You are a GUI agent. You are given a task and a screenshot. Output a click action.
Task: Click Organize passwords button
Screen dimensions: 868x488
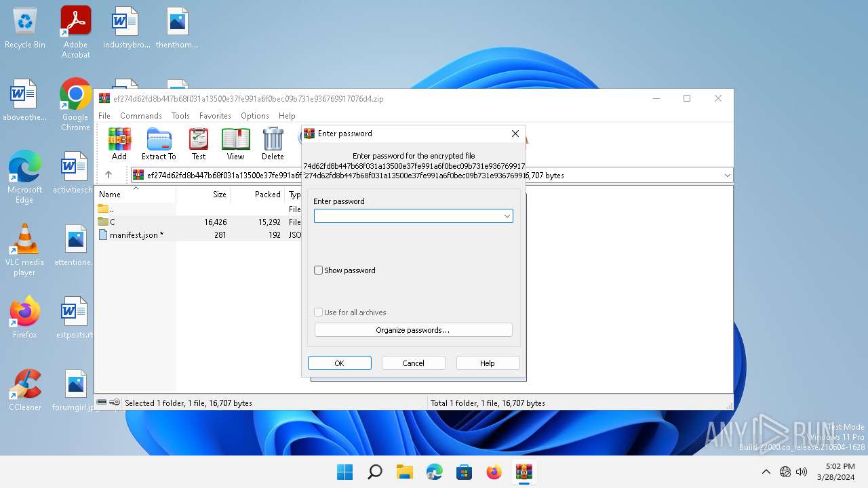tap(413, 330)
